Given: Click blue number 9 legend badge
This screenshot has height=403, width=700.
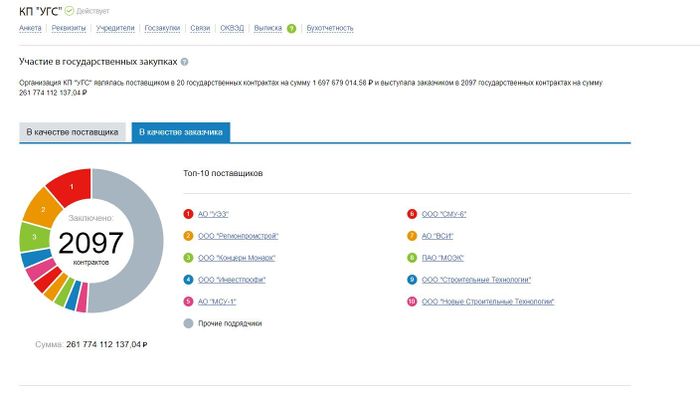Looking at the screenshot, I should tap(412, 280).
